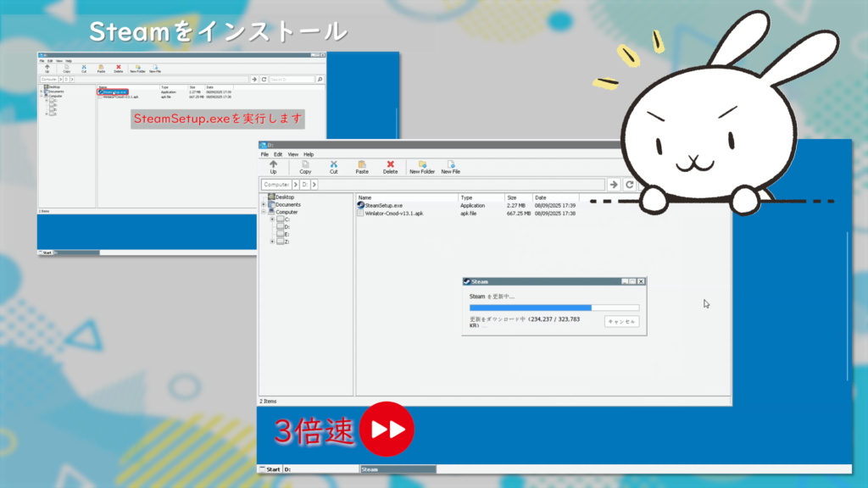Click the Delete icon in small background window
868x488 pixels.
pyautogui.click(x=119, y=69)
